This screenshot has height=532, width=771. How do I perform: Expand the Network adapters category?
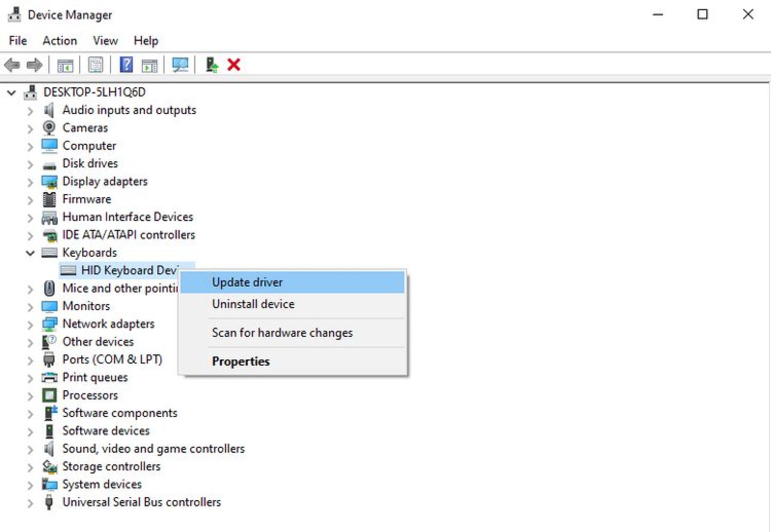coord(30,324)
